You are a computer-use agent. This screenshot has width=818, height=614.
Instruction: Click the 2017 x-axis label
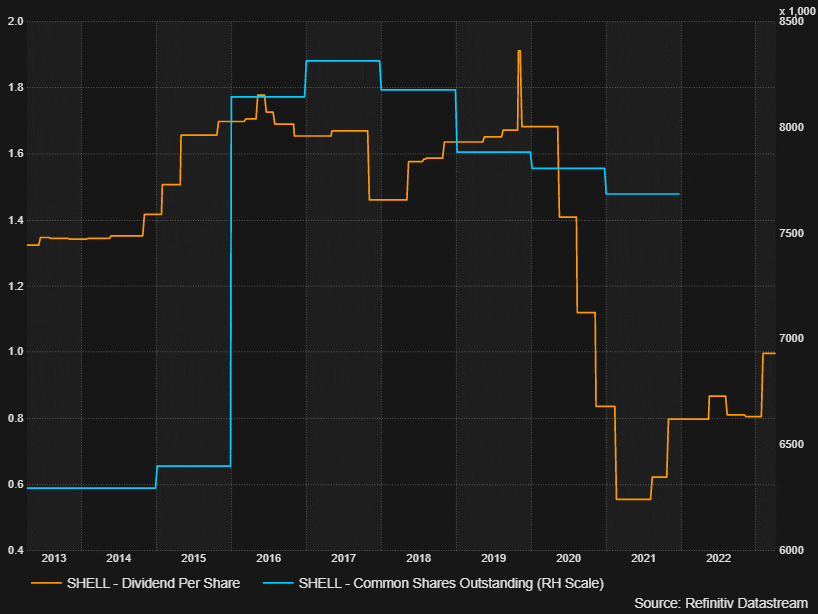coord(343,558)
